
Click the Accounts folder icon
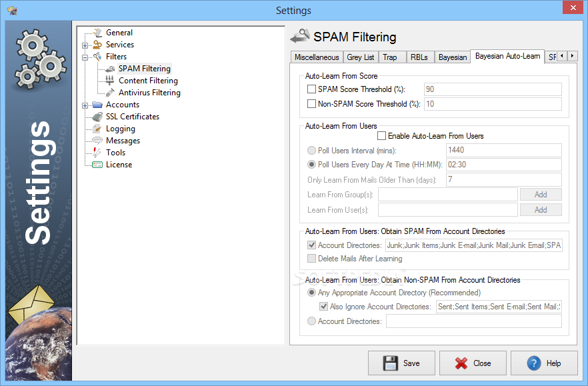(x=97, y=105)
